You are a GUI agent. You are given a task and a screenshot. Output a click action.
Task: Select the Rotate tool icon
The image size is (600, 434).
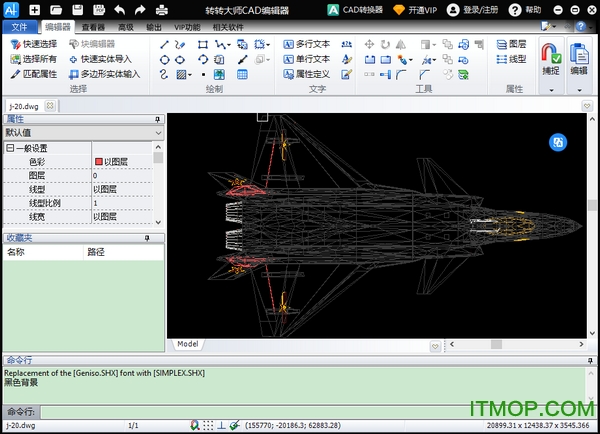[x=385, y=44]
